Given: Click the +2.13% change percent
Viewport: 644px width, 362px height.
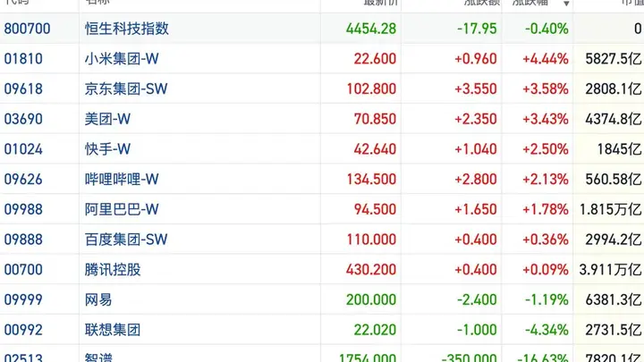Looking at the screenshot, I should click(x=546, y=180).
